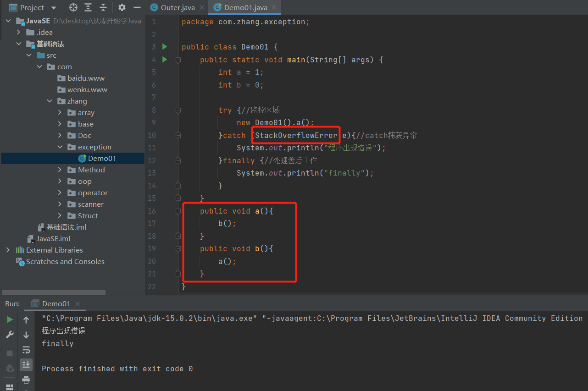Collapse the 基础语法 module
This screenshot has width=588, height=391.
coord(18,44)
